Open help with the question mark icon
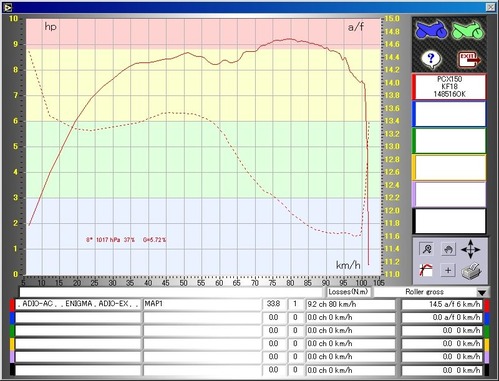This screenshot has height=381, width=499. point(431,59)
